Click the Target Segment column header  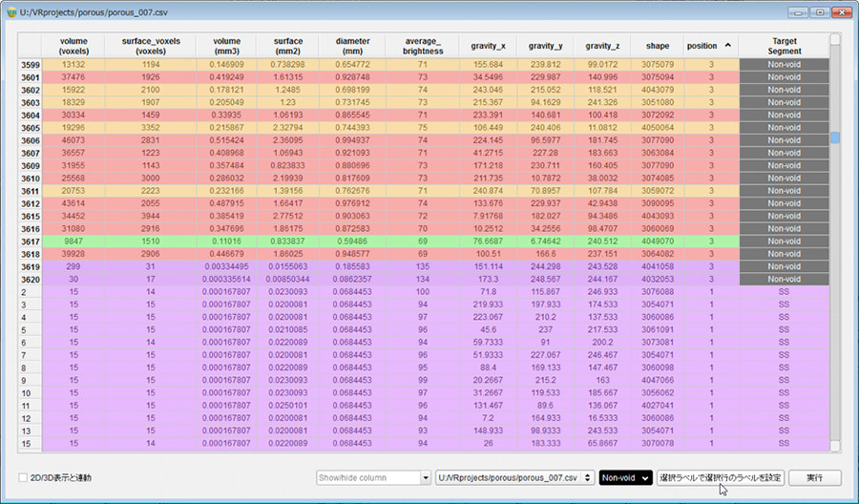(x=784, y=46)
